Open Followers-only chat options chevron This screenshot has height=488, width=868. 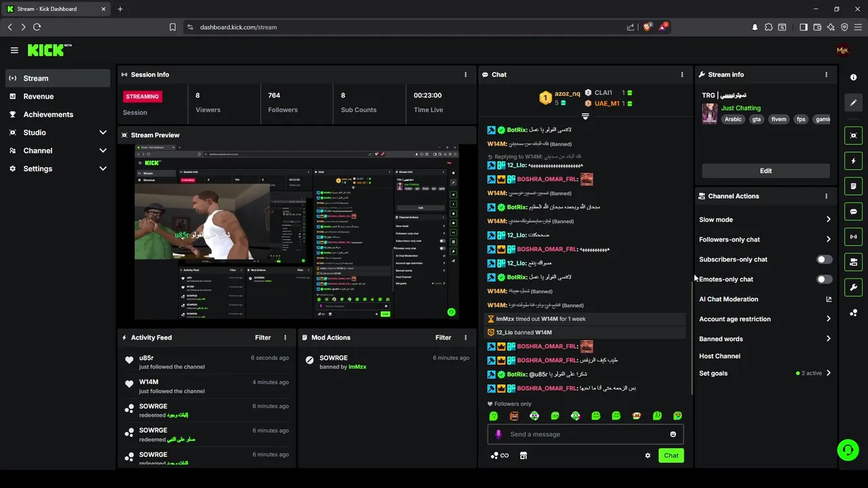828,239
